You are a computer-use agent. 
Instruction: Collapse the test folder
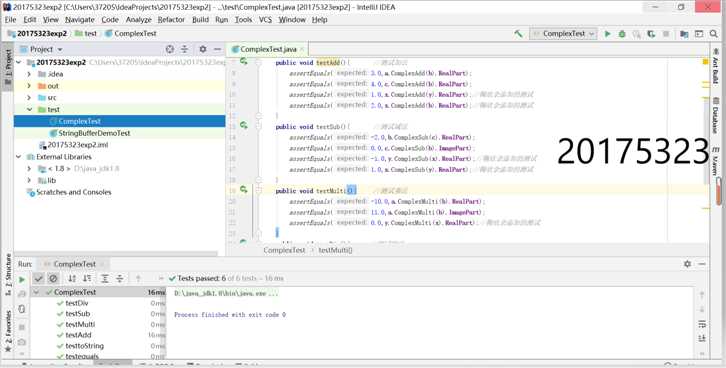(x=29, y=110)
